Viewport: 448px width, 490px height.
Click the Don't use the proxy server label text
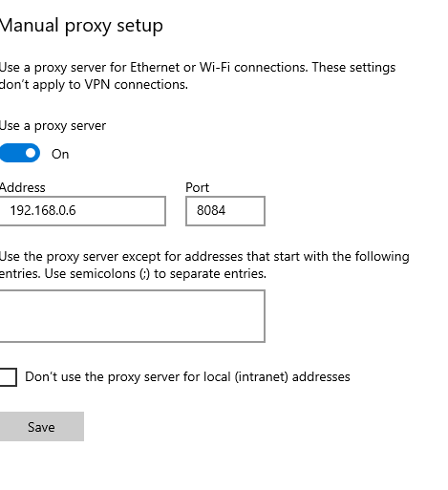(x=187, y=377)
